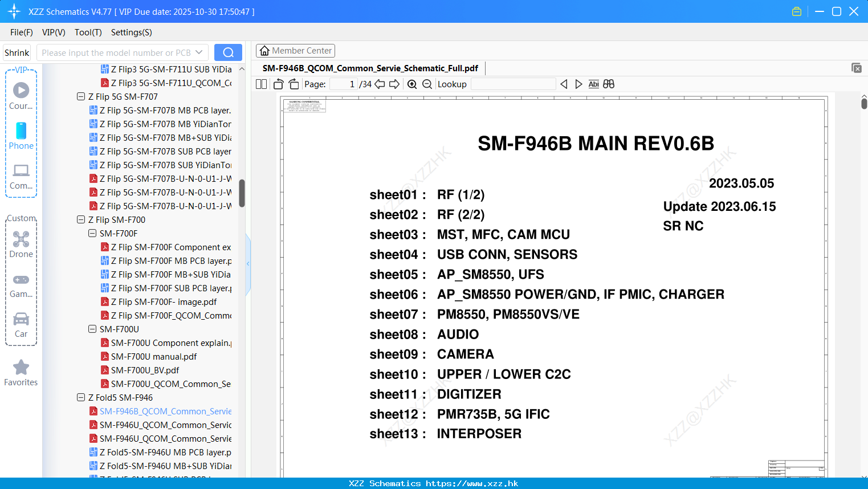The width and height of the screenshot is (868, 489).
Task: Open SM-F700U_QCOM_Common_Se file
Action: (166, 384)
